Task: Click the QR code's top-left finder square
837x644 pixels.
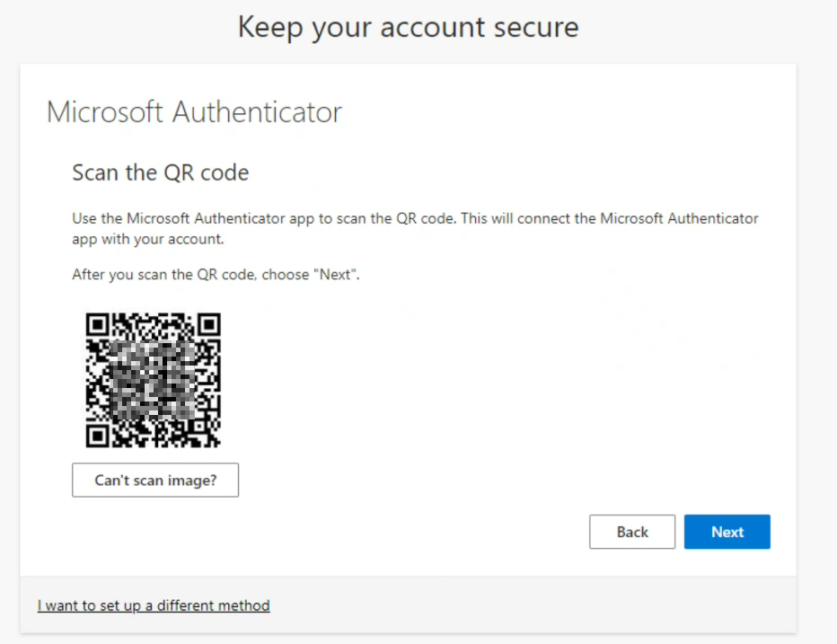Action: tap(97, 324)
